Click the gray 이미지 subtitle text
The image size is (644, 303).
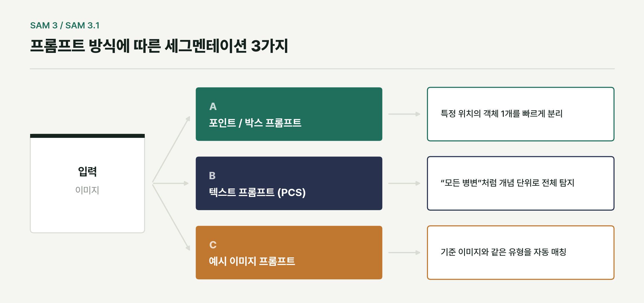(x=87, y=190)
